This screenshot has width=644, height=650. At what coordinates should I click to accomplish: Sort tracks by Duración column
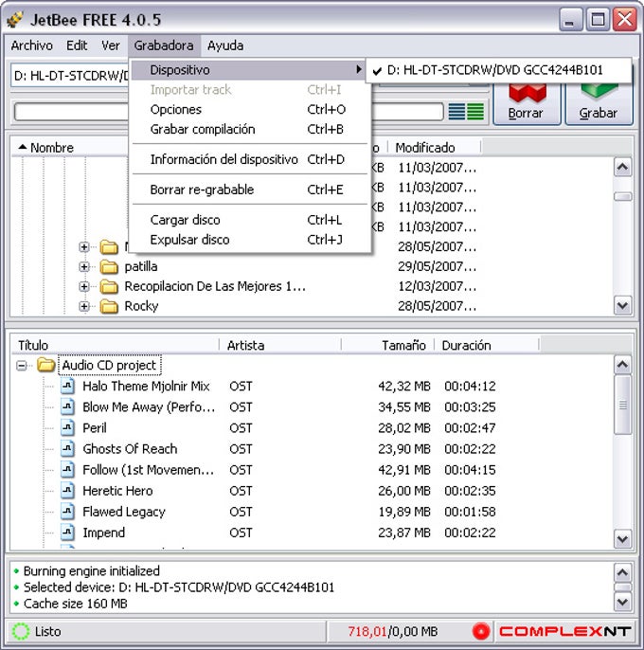[x=487, y=345]
